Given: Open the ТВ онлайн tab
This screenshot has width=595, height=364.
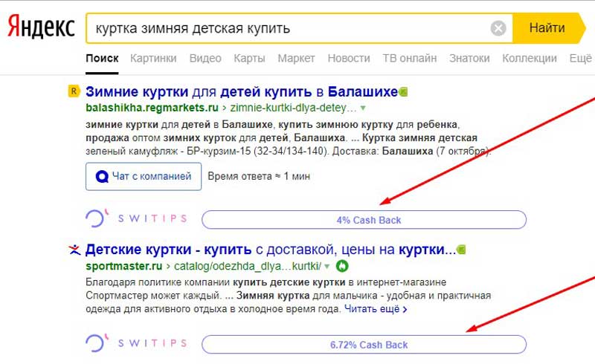Looking at the screenshot, I should click(410, 59).
